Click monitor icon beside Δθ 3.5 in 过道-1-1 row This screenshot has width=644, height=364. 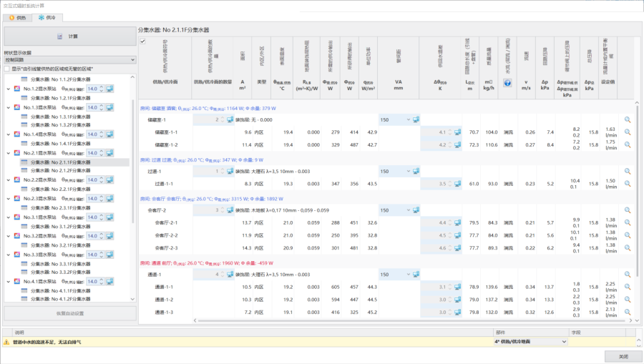click(x=457, y=184)
